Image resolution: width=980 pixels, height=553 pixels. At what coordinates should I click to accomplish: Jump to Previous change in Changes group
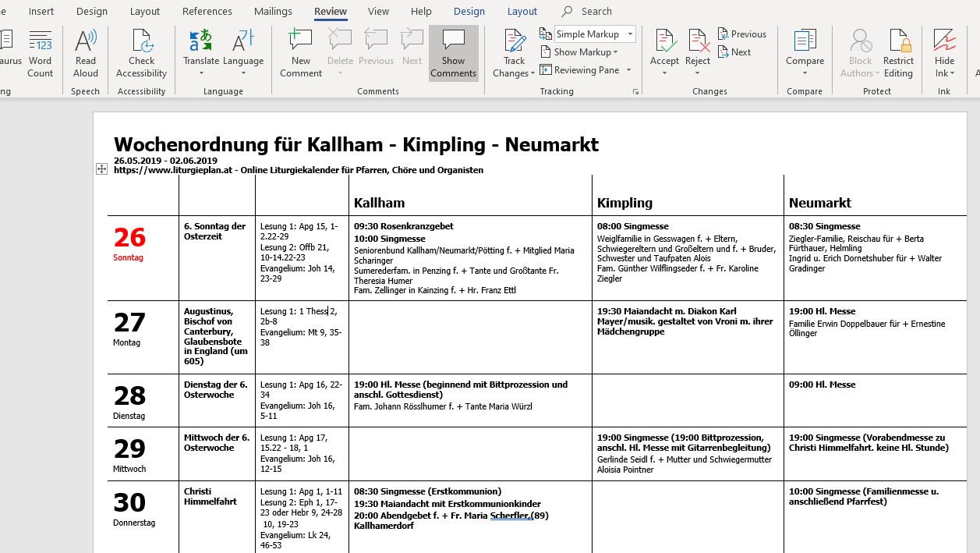[x=741, y=34]
